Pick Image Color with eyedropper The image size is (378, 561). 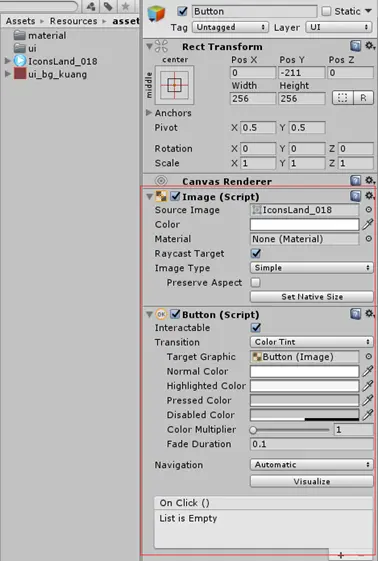tap(368, 224)
